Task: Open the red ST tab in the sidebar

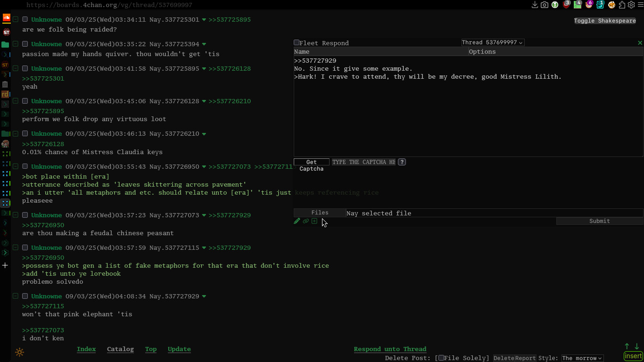Action: (6, 32)
